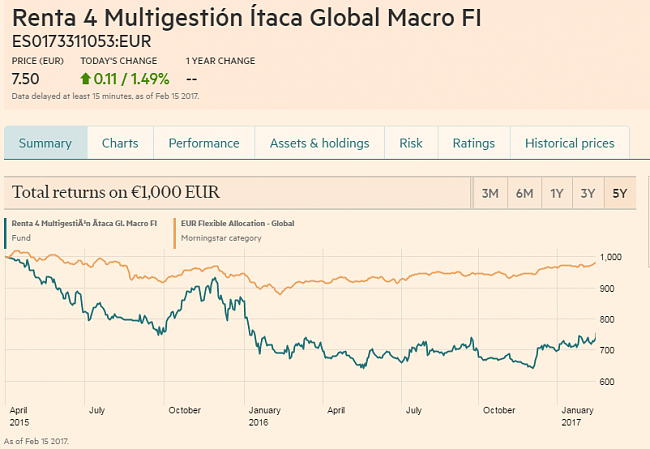Choose the 1Y chart range
The width and height of the screenshot is (650, 449).
(557, 193)
